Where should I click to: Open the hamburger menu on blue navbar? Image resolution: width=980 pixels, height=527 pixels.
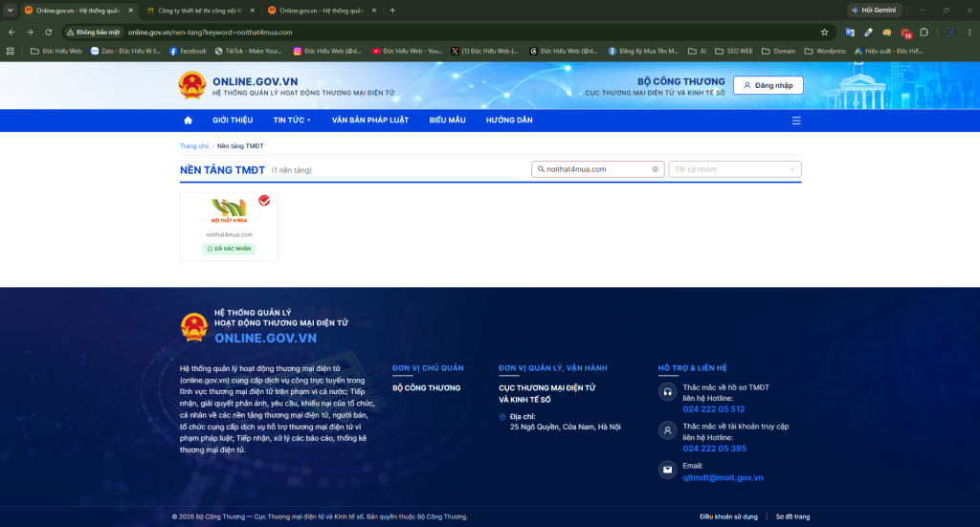796,121
